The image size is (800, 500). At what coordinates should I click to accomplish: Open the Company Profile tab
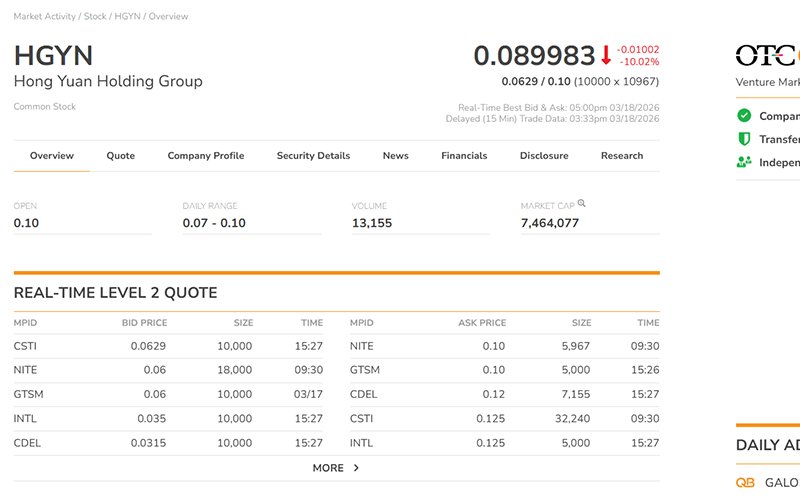pyautogui.click(x=206, y=156)
